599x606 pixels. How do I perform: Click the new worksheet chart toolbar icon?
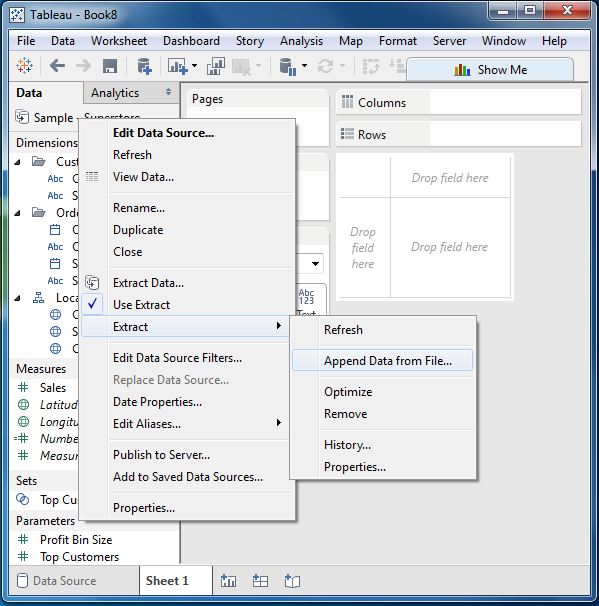pyautogui.click(x=178, y=66)
